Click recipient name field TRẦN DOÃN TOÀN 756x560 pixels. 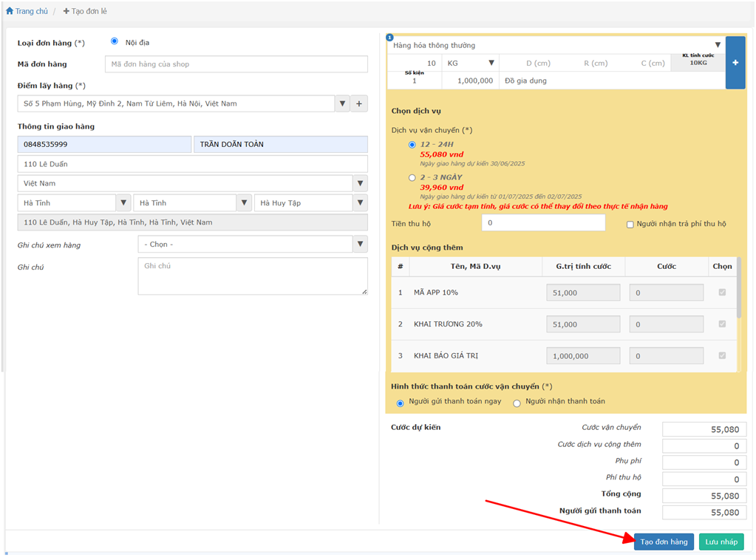tap(281, 144)
